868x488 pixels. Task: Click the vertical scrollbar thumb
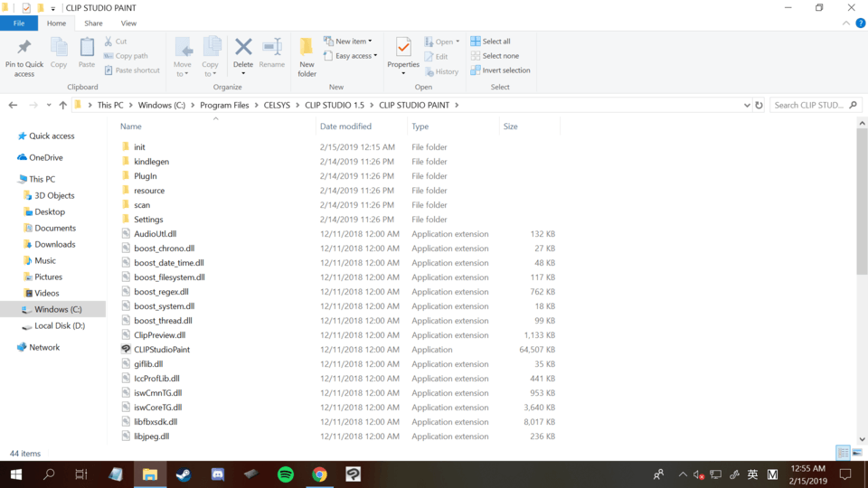coord(862,202)
